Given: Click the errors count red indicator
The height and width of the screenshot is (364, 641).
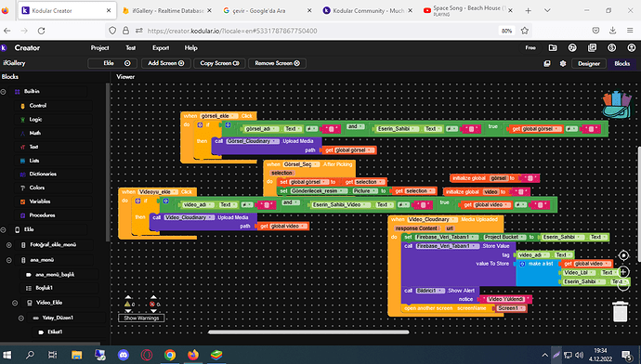Looking at the screenshot, I should tap(152, 304).
